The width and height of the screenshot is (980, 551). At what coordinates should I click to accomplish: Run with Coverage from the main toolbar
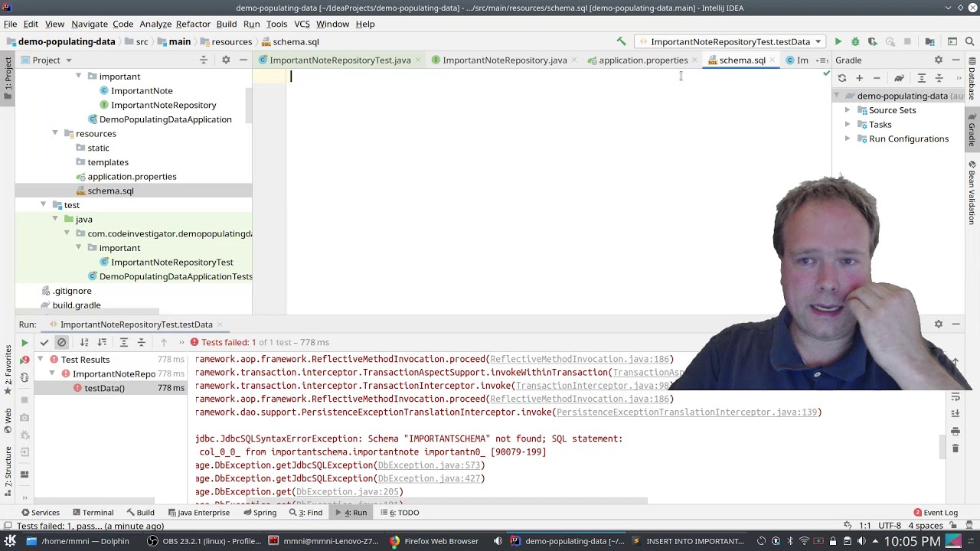click(872, 41)
